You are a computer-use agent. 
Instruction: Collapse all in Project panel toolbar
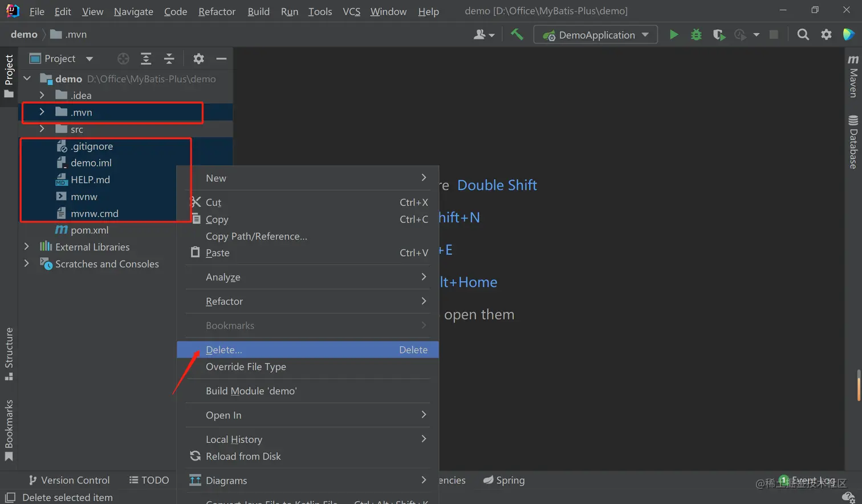pyautogui.click(x=169, y=59)
